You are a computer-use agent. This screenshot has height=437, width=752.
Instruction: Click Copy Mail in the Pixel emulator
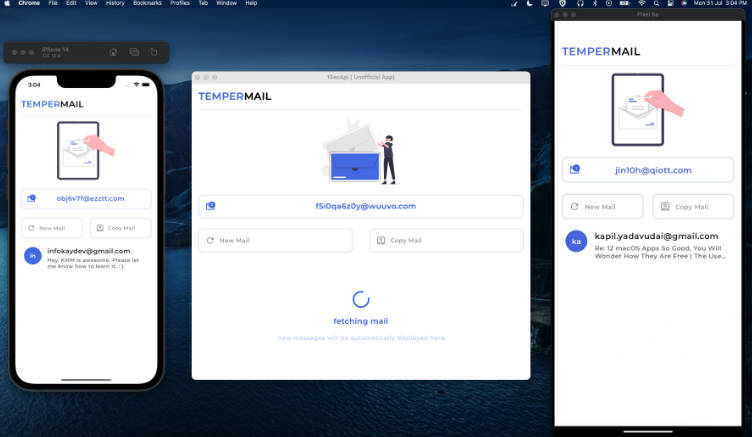(x=693, y=206)
